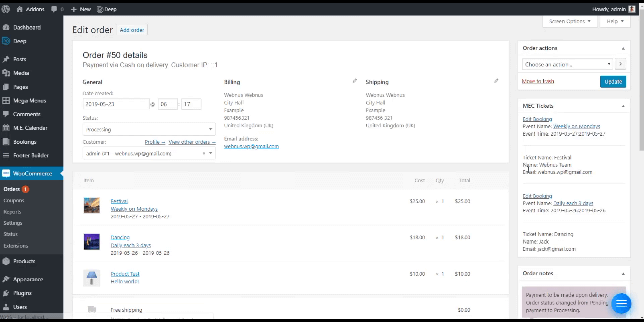Click the WordPress logo in admin bar
The width and height of the screenshot is (644, 322).
tap(6, 9)
